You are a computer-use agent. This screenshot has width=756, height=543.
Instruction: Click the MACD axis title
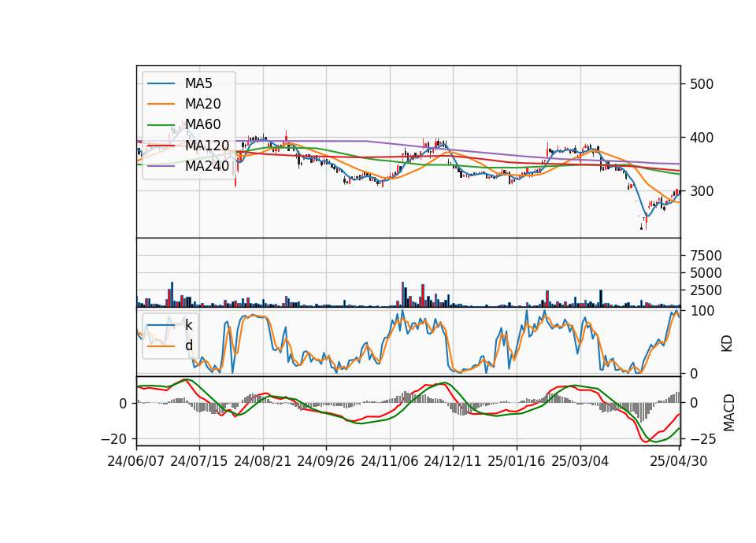click(729, 412)
